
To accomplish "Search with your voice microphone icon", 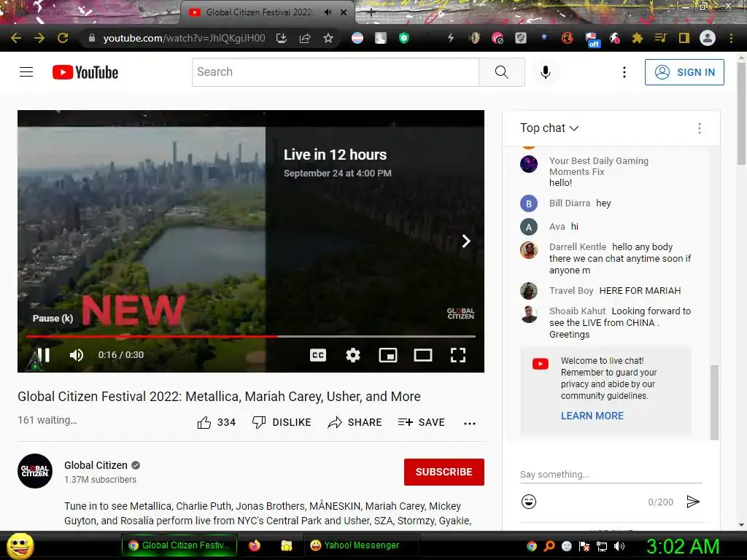I will point(546,72).
